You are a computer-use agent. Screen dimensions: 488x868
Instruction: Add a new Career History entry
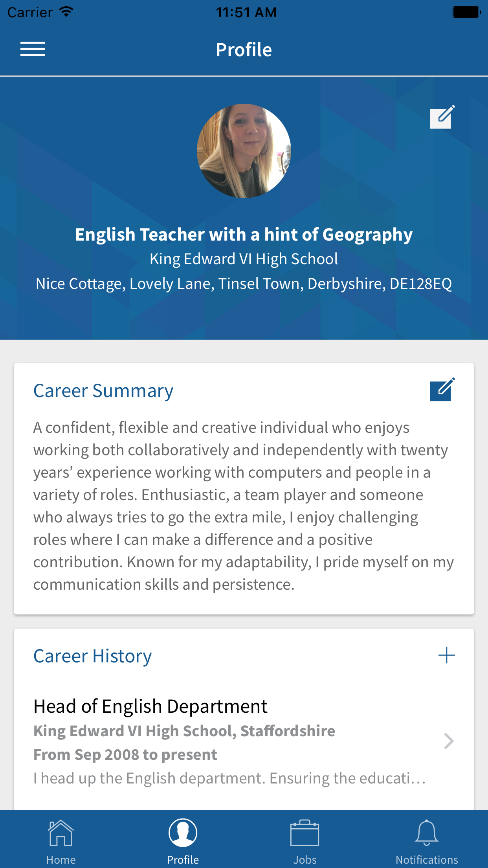pos(446,655)
